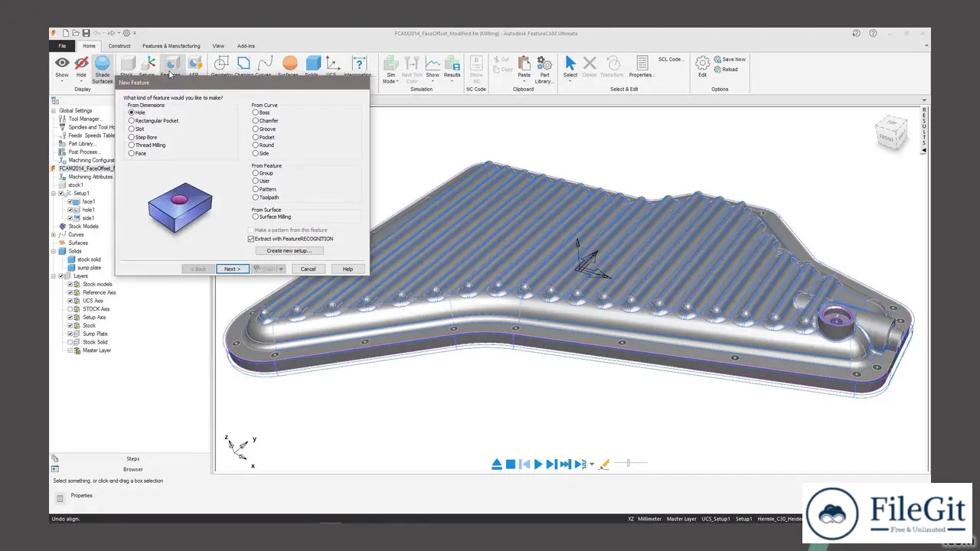
Task: Activate the Select arrow tool
Action: point(570,64)
